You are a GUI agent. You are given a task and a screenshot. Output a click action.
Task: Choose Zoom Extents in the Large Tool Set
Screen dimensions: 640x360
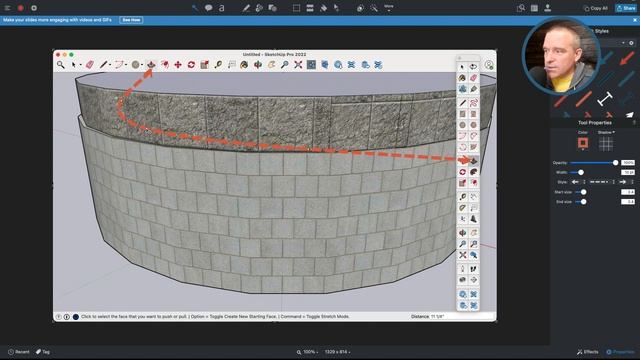pos(462,255)
